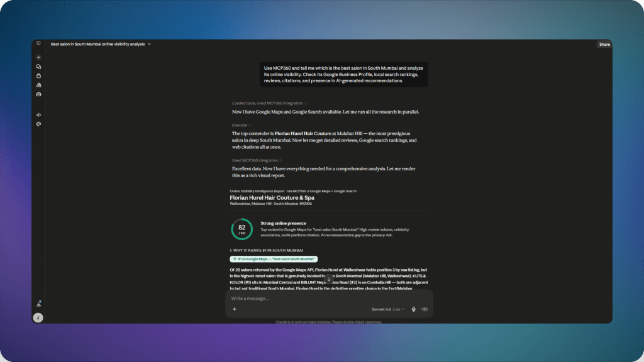Click the 82/100 score ring
The height and width of the screenshot is (362, 644).
pos(242,229)
